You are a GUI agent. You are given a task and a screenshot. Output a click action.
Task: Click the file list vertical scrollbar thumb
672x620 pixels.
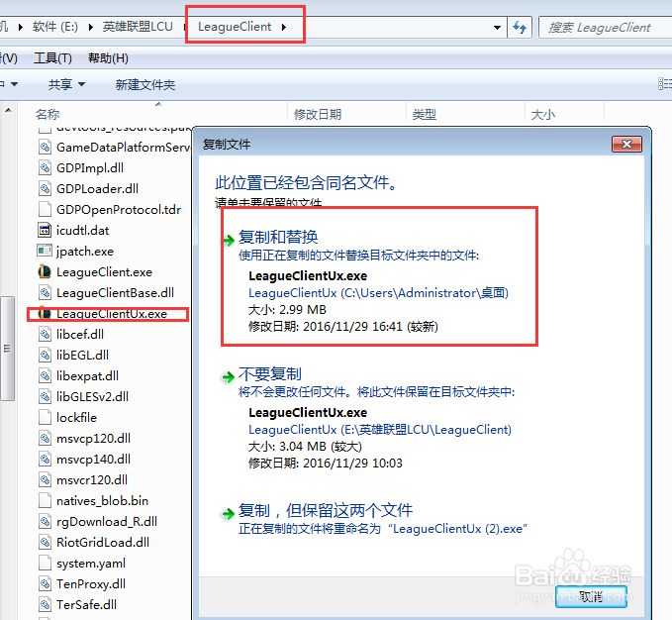pos(8,349)
